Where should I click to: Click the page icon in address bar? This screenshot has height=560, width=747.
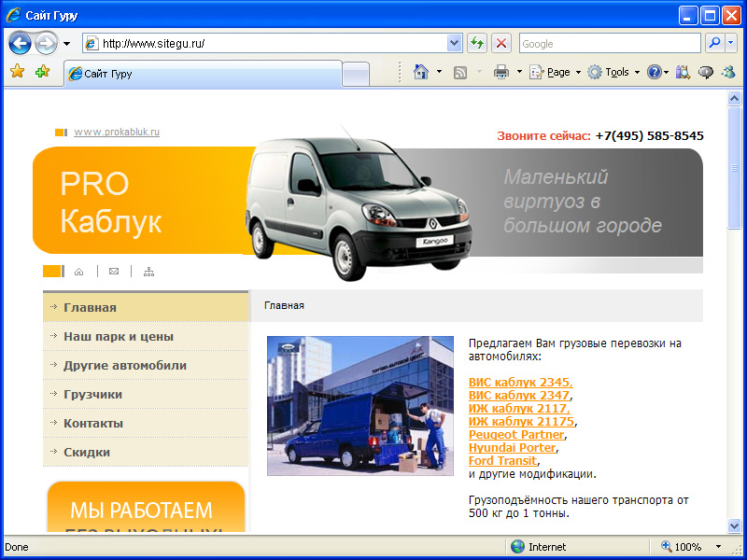point(91,44)
